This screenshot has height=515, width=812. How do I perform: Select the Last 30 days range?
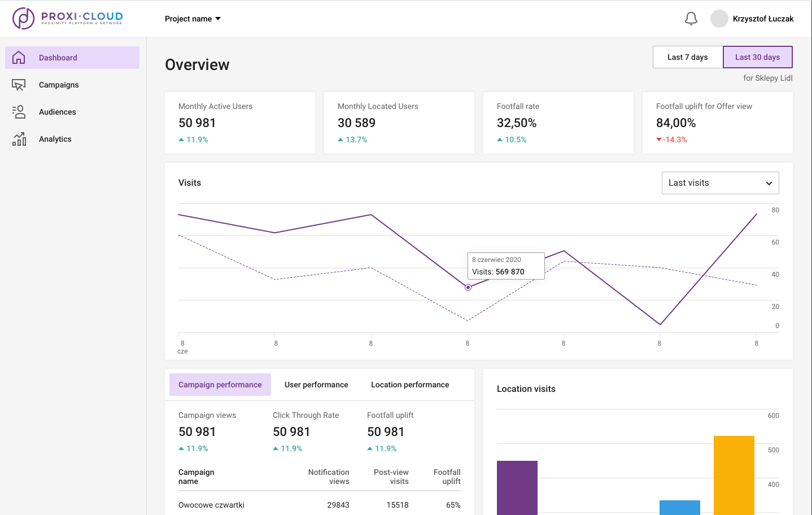757,57
